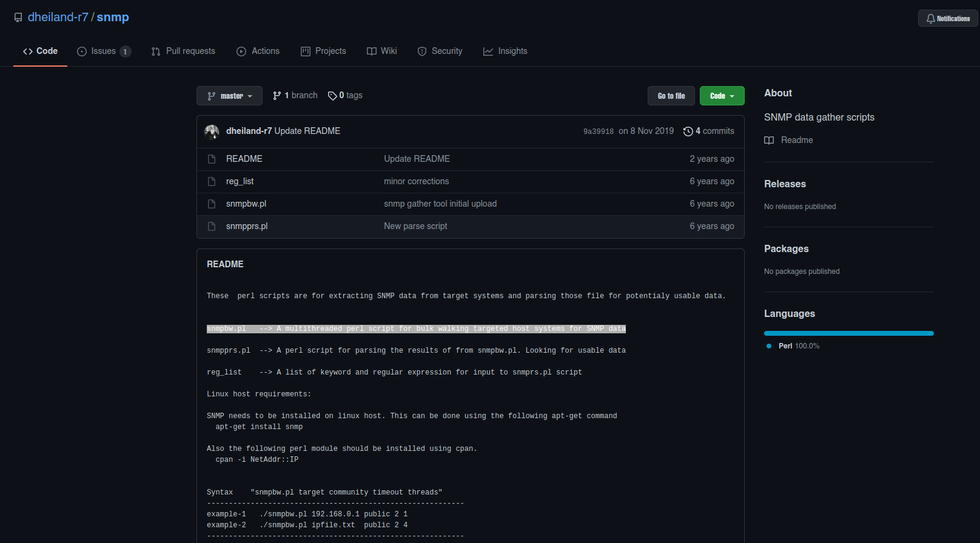Click the blue Perl language bar

[x=848, y=333]
